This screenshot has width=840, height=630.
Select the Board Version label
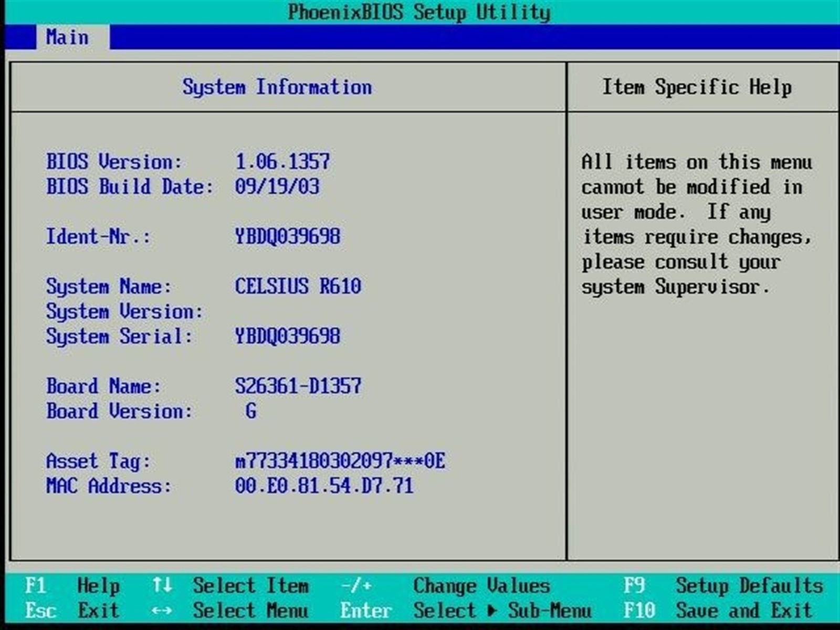tap(119, 411)
